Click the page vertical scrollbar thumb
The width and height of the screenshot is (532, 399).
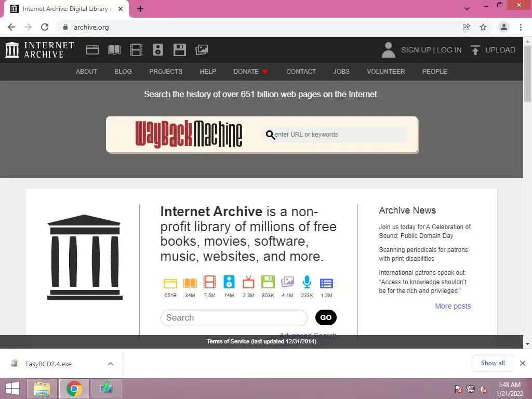pyautogui.click(x=528, y=73)
